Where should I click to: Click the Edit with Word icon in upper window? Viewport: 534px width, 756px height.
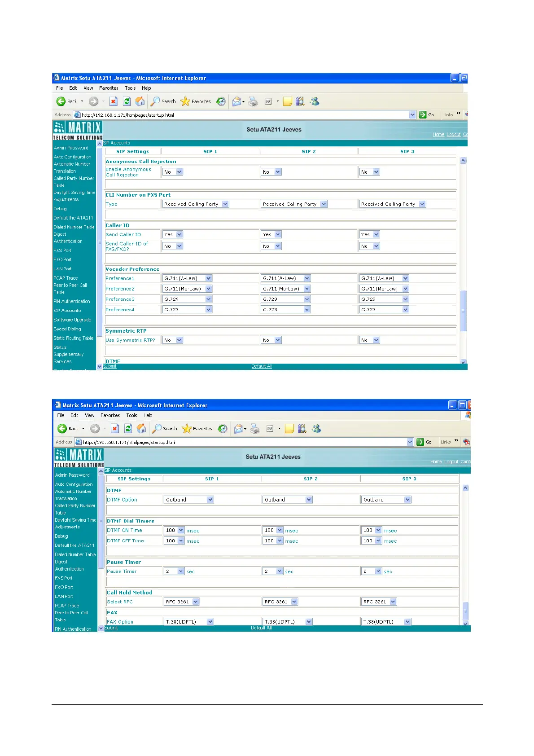[268, 101]
